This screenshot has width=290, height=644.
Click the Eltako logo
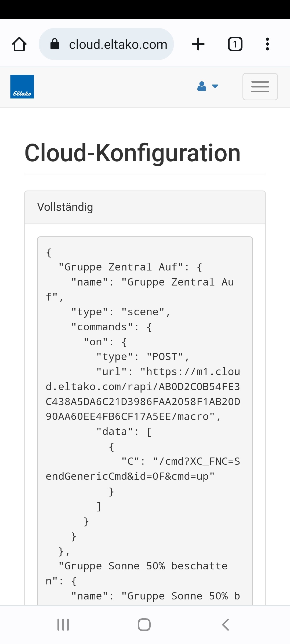tap(22, 87)
